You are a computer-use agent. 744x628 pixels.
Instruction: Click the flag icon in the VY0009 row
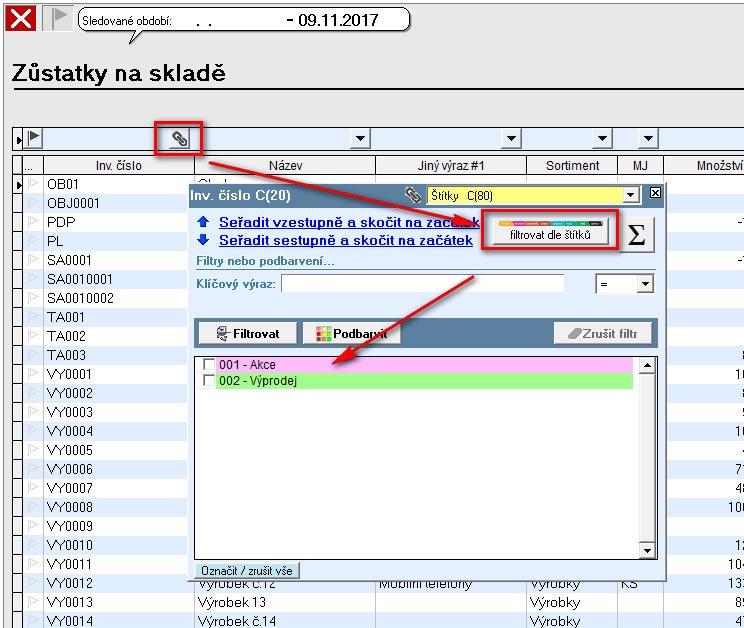coord(33,526)
